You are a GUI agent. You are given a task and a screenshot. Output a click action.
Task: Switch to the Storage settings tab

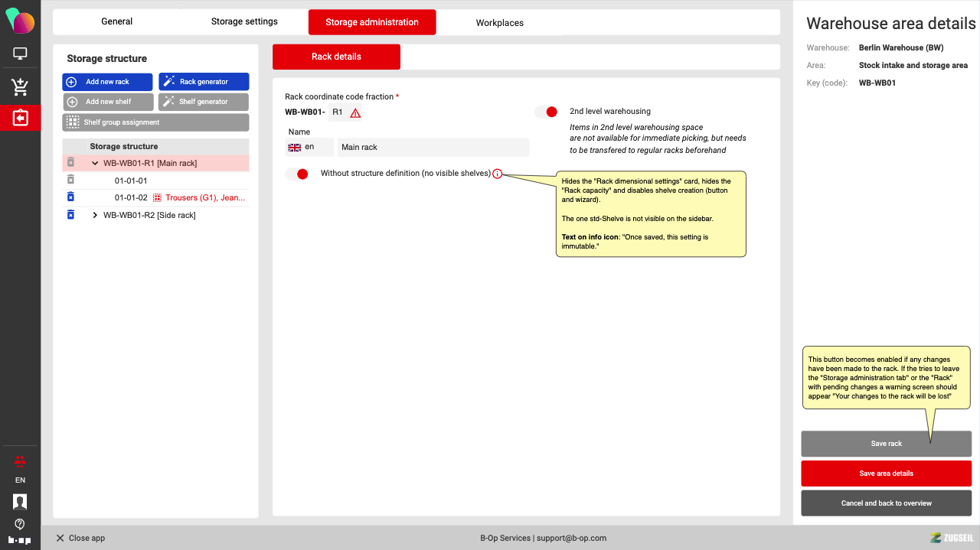click(x=244, y=21)
